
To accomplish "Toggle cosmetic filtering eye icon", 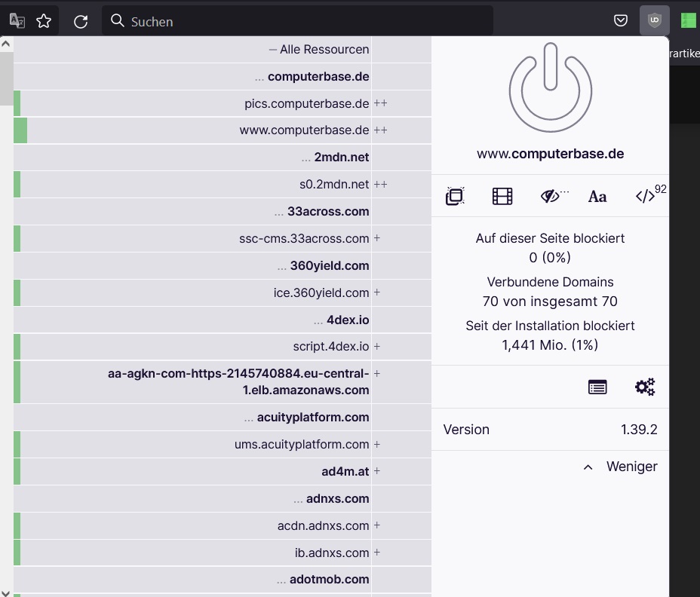I will [x=550, y=196].
